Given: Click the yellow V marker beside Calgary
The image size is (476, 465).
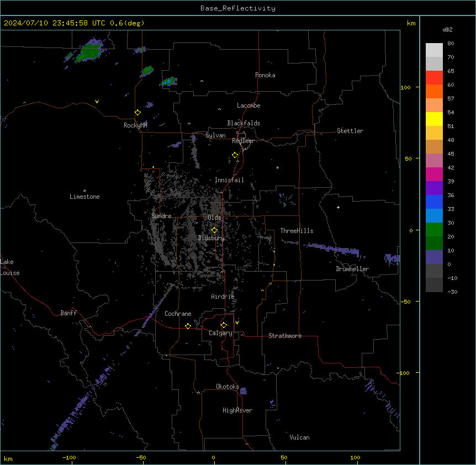Looking at the screenshot, I should (237, 323).
